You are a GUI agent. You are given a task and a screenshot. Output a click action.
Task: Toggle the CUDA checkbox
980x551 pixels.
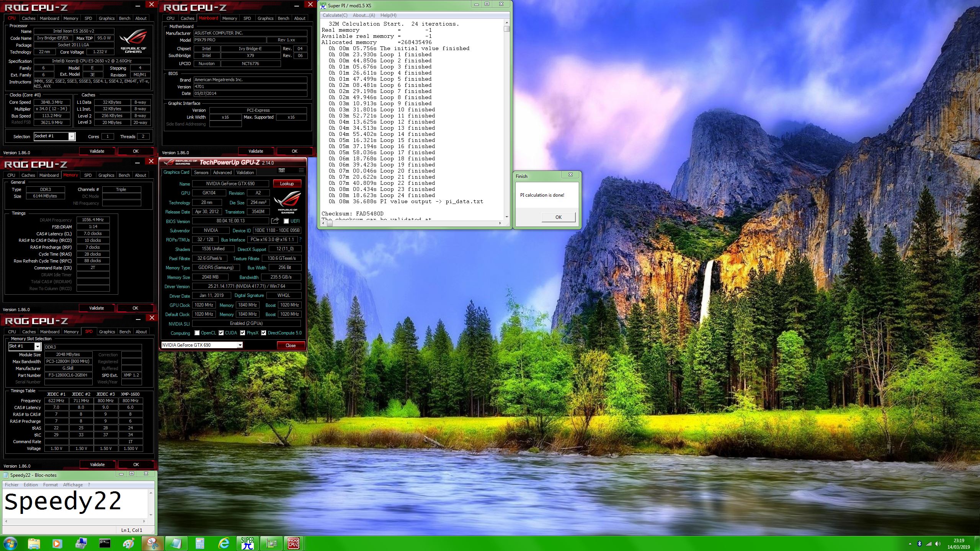point(221,333)
